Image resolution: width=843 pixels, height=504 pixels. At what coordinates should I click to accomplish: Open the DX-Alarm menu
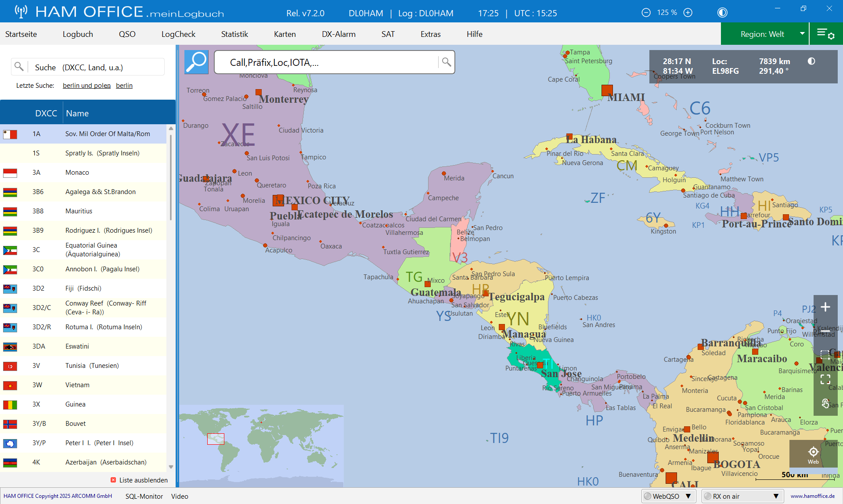[339, 34]
